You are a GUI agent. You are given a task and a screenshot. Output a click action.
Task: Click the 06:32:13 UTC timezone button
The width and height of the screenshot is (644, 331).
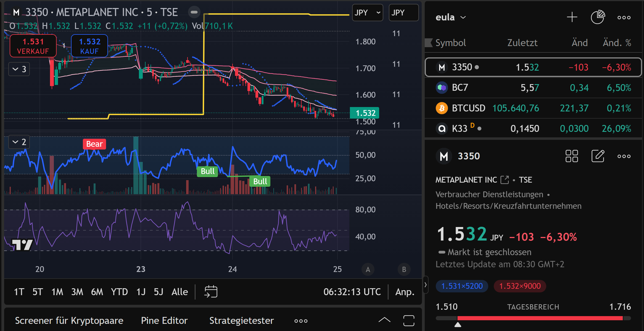coord(352,292)
